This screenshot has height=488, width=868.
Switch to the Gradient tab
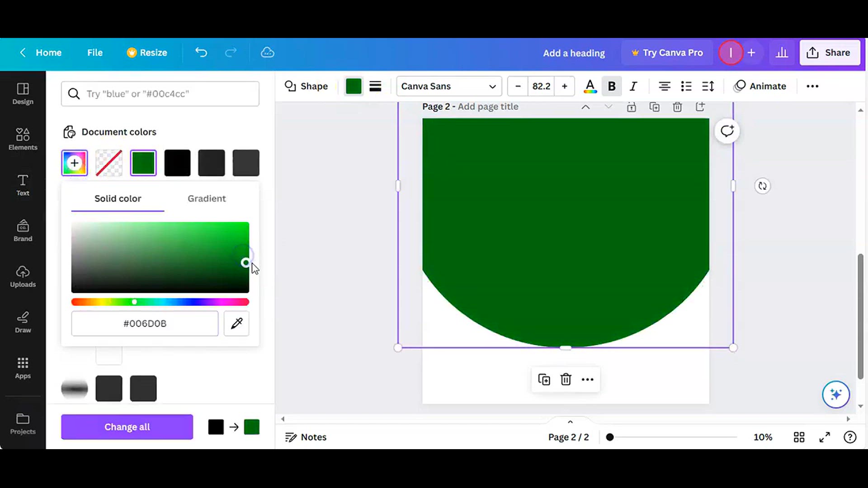coord(207,199)
